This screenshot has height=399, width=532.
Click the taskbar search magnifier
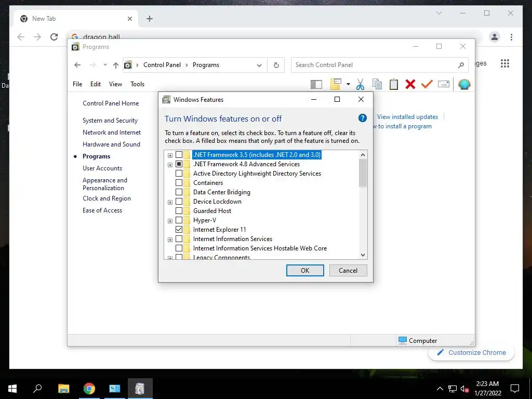(37, 389)
